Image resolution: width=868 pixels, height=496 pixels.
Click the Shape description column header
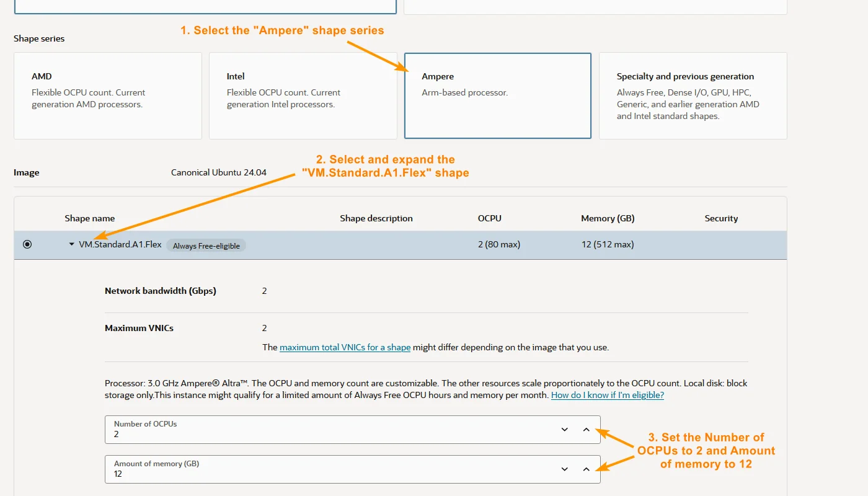376,218
